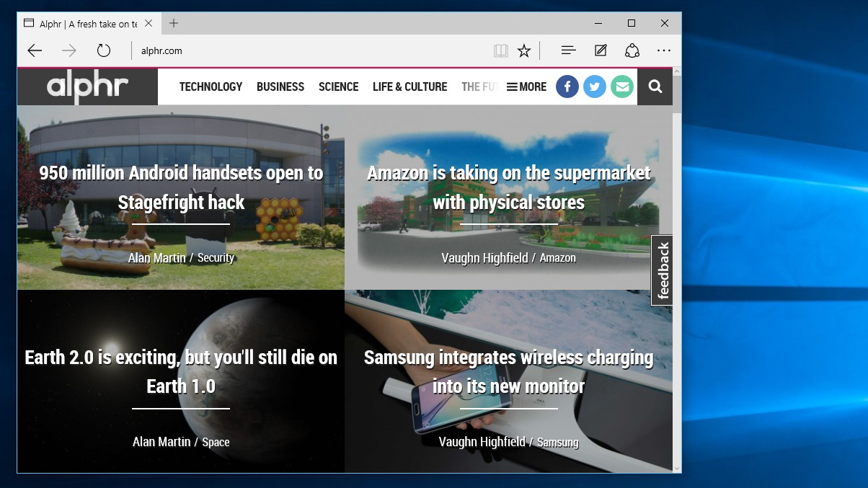Image resolution: width=868 pixels, height=488 pixels.
Task: Open Samsung wireless charging monitor article
Action: tap(508, 371)
